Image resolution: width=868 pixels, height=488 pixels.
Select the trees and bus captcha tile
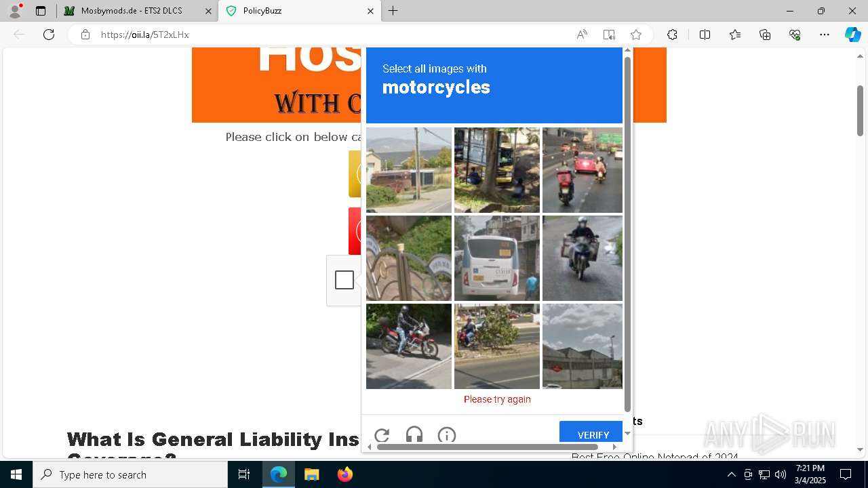tap(497, 170)
